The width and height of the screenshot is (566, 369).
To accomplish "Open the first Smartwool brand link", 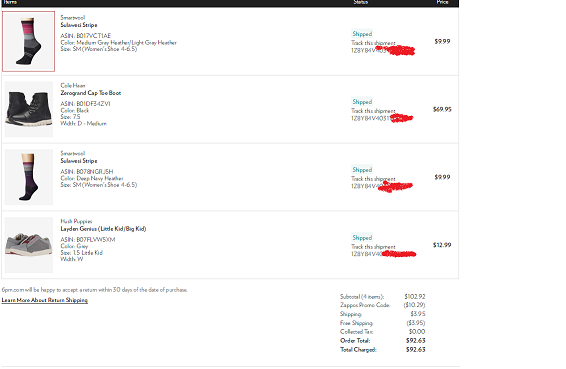I will pos(73,17).
